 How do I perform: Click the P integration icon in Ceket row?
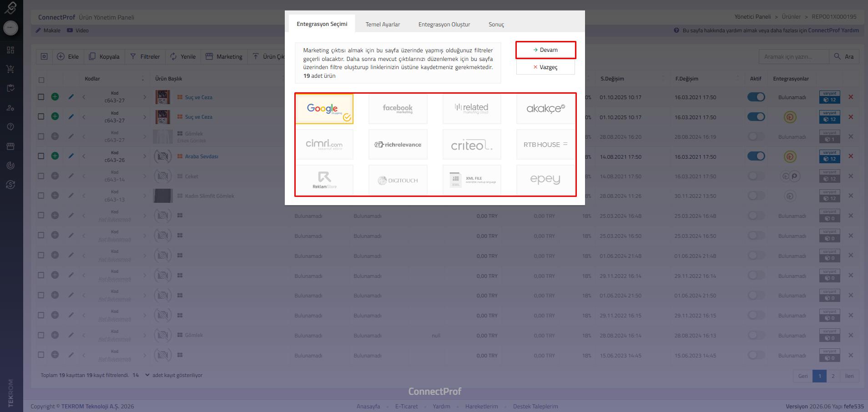click(x=794, y=176)
